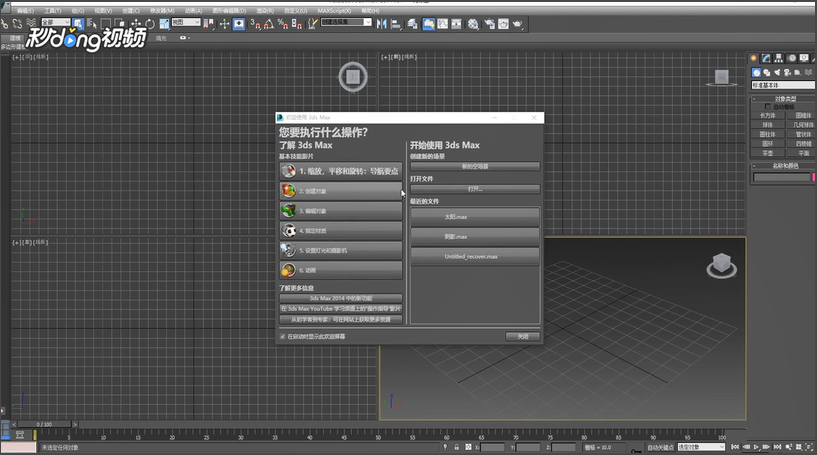Switch to the Motion command panel tab

pyautogui.click(x=791, y=58)
